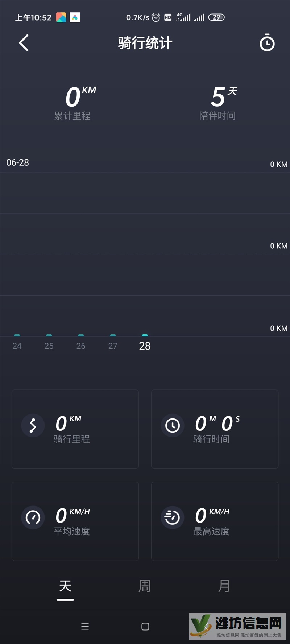Tap the 06-28 date label
This screenshot has height=644, width=290.
18,162
